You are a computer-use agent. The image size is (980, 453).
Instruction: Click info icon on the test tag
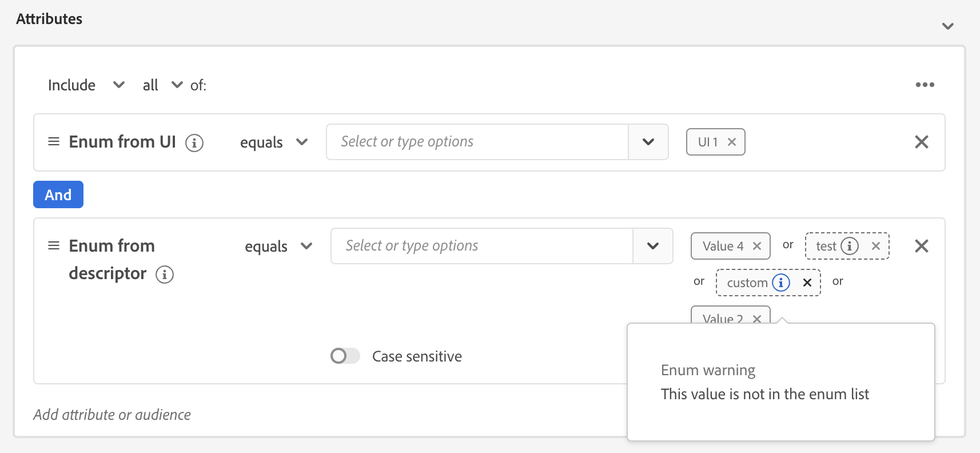pyautogui.click(x=850, y=246)
